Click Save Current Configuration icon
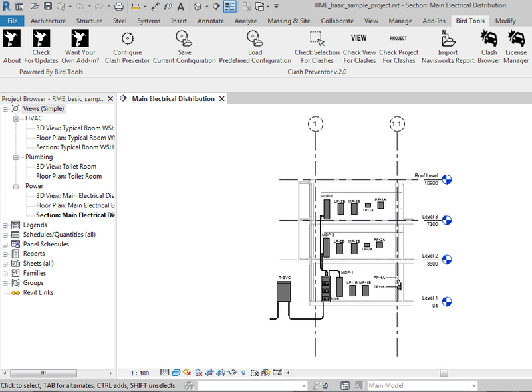 (x=184, y=39)
